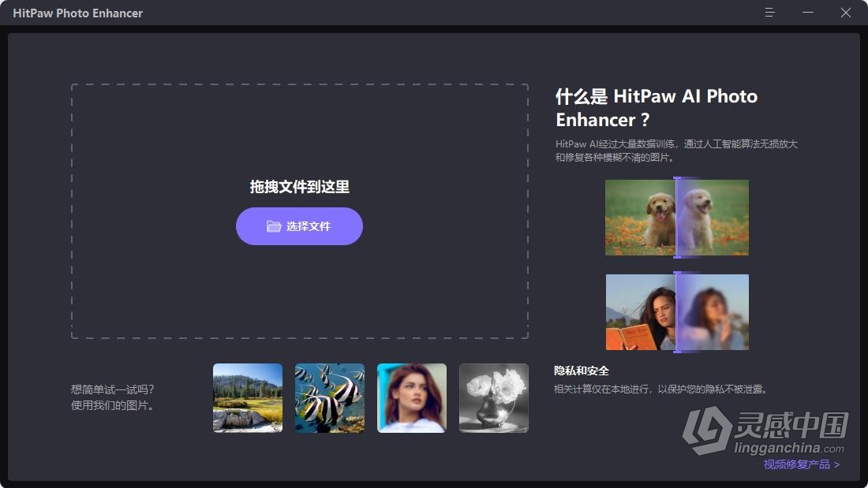Click the 拖拽文件到这里 text in drop zone
The width and height of the screenshot is (868, 488).
click(300, 187)
